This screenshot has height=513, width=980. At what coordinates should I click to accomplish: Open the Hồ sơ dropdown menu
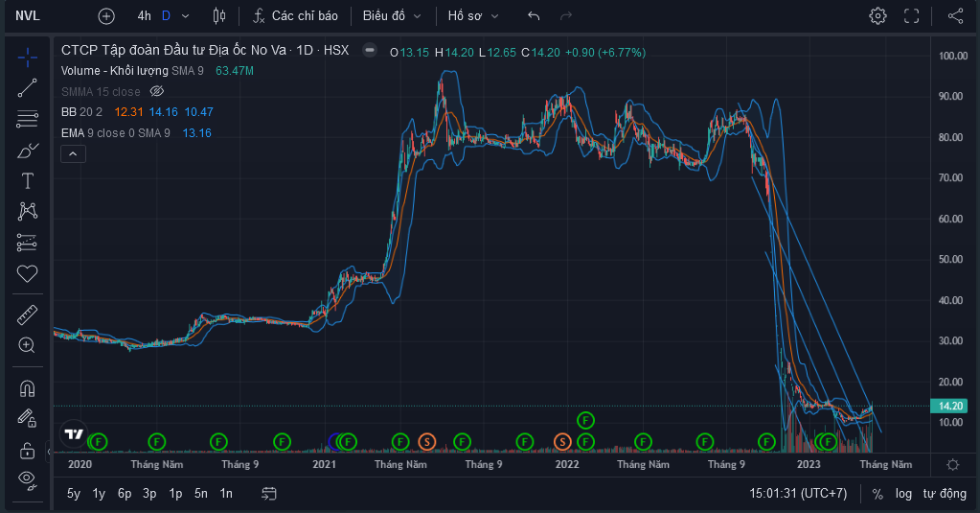(473, 16)
